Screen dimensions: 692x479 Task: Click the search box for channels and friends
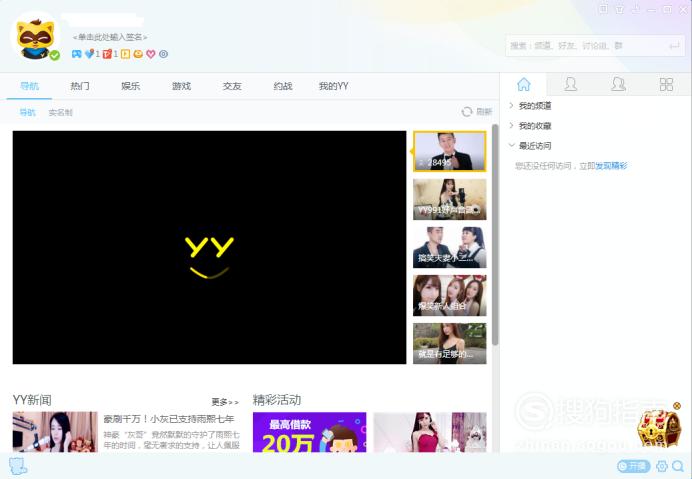coord(595,46)
